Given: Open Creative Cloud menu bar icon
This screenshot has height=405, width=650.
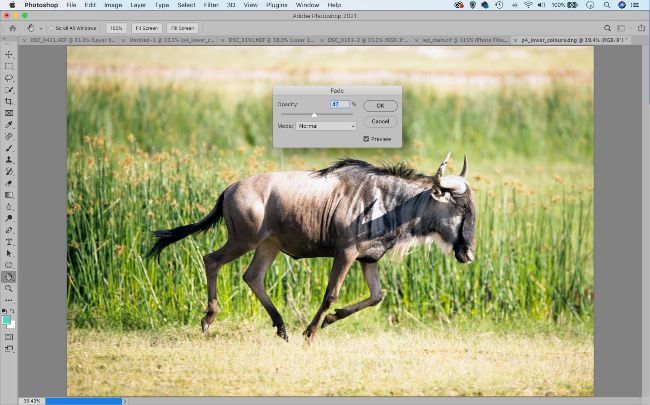Looking at the screenshot, I should [x=458, y=5].
